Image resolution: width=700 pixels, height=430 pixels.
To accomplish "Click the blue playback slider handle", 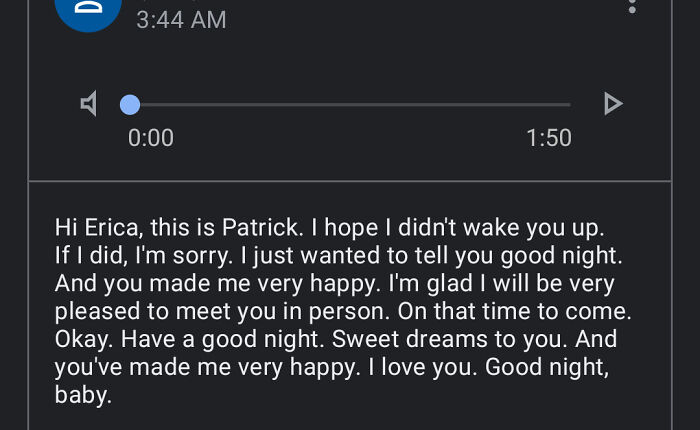I will point(130,104).
